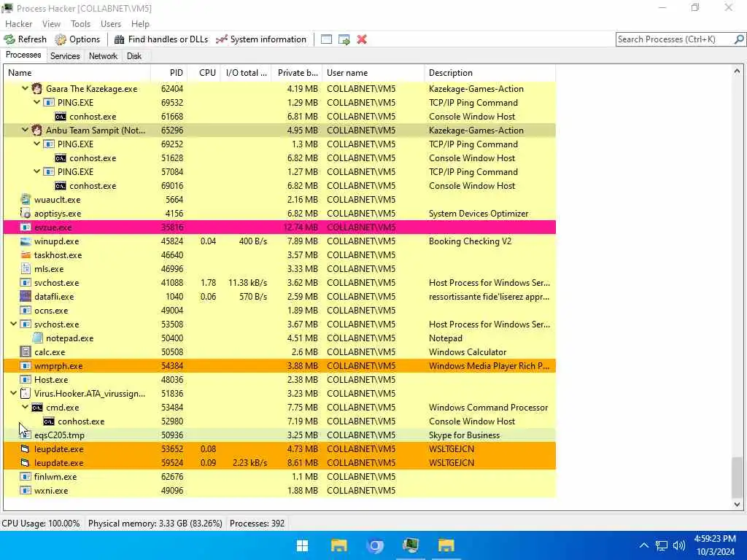This screenshot has height=560, width=747.
Task: Click the calc.exe calculator icon
Action: 26,352
